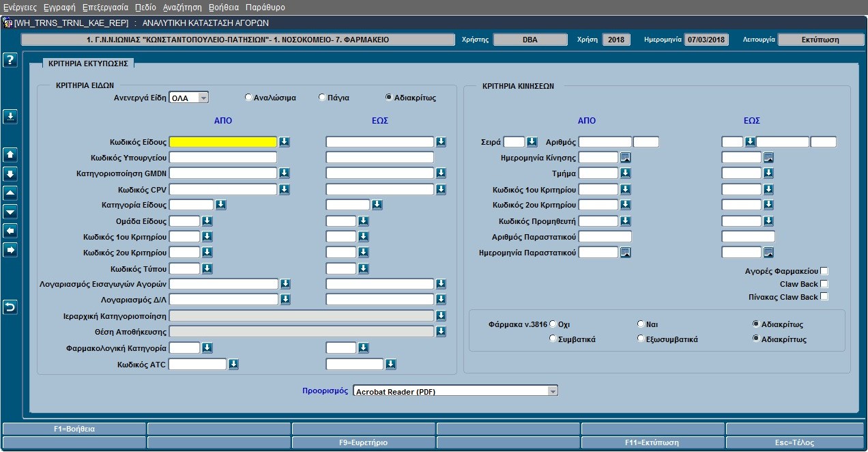Expand value list for Τμήμα ΕΩΣ
This screenshot has width=868, height=452.
pyautogui.click(x=768, y=173)
